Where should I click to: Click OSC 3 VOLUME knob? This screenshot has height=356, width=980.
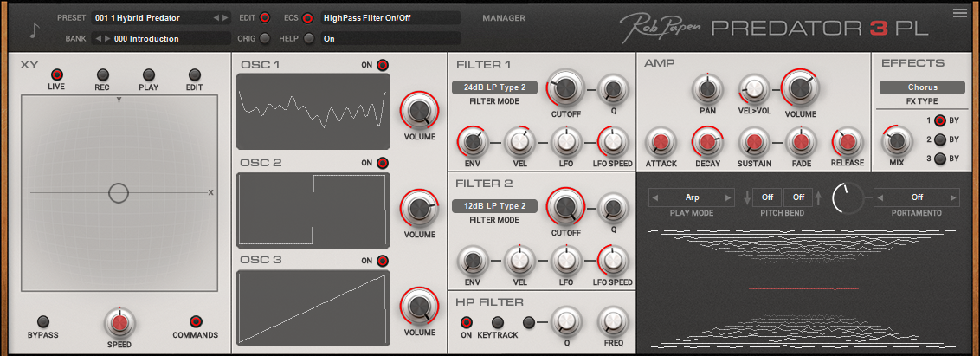point(419,307)
